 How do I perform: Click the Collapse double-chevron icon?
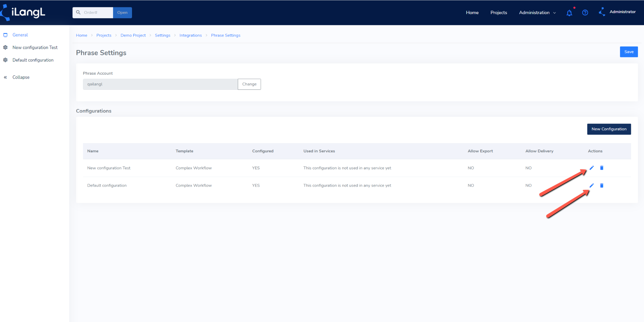(x=5, y=77)
